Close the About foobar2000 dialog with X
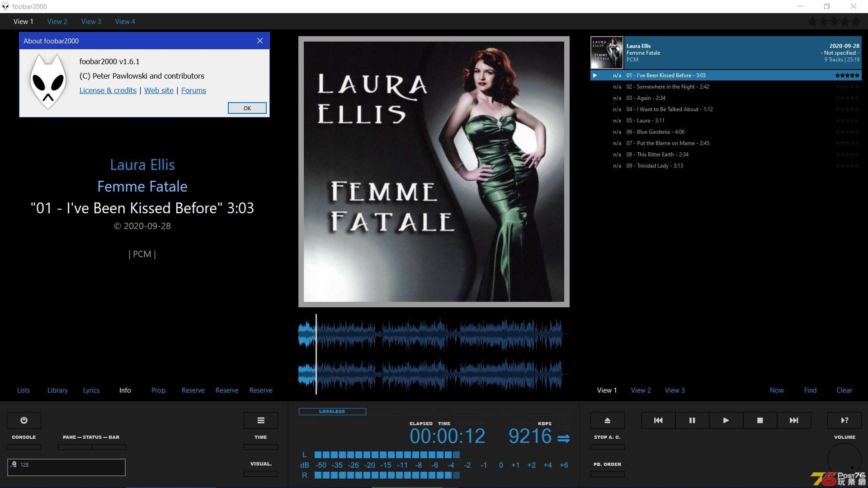The height and width of the screenshot is (488, 868). pyautogui.click(x=260, y=41)
